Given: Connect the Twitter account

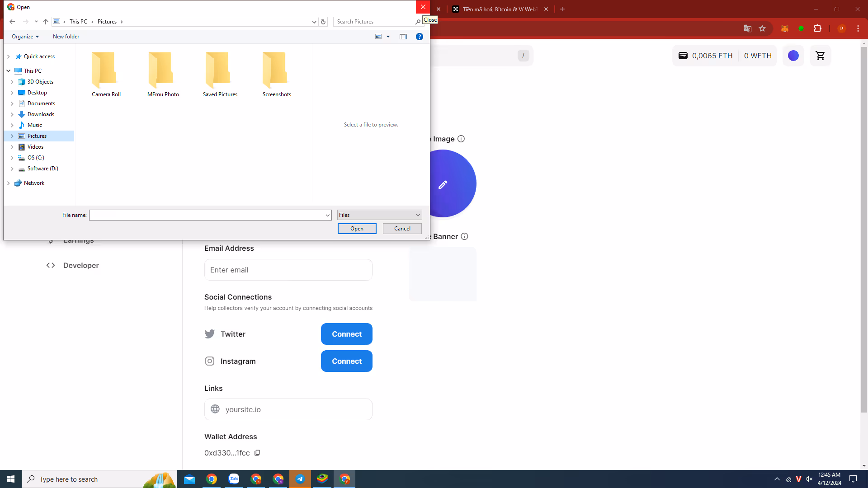Looking at the screenshot, I should (x=347, y=334).
